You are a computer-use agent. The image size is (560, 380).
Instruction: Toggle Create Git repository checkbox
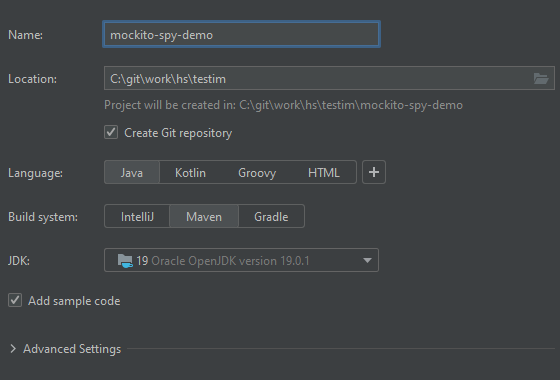point(111,132)
